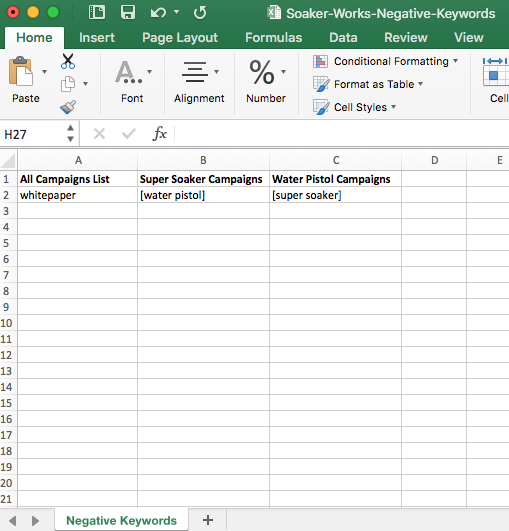Select the 'All Campaigns List' cell

click(78, 179)
